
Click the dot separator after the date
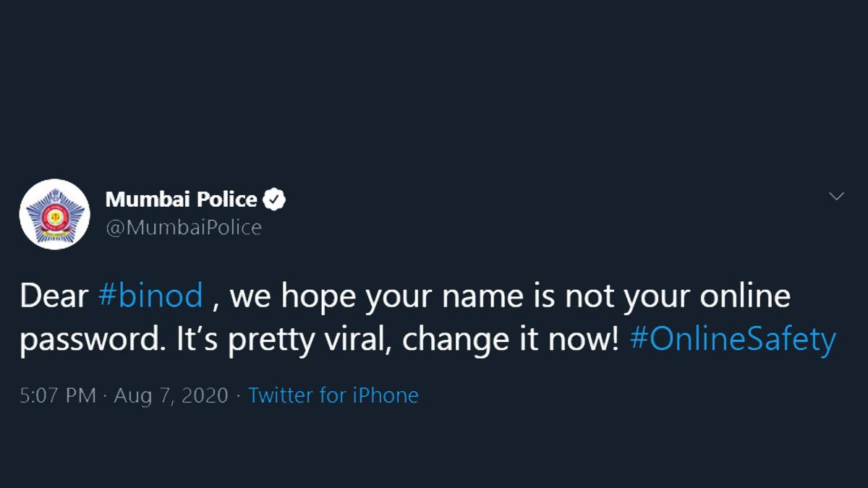coord(237,395)
